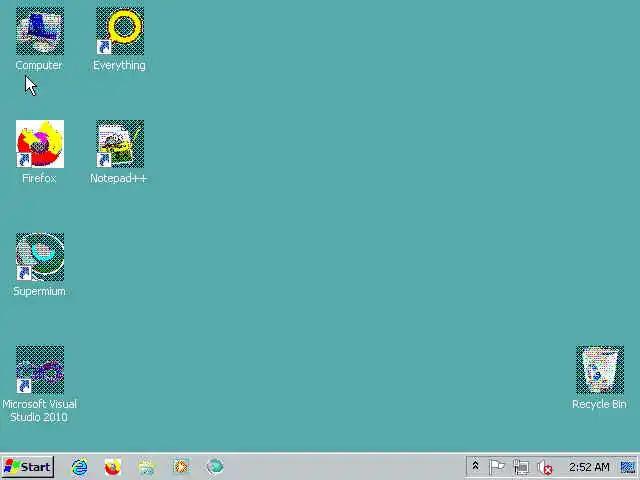Open the network status tray icon

tap(521, 467)
